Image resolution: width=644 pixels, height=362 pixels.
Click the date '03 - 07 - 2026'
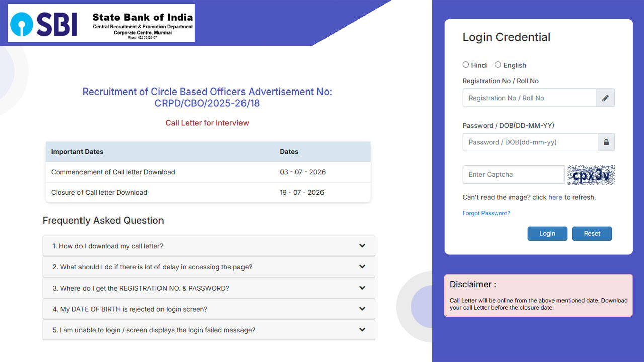coord(303,172)
